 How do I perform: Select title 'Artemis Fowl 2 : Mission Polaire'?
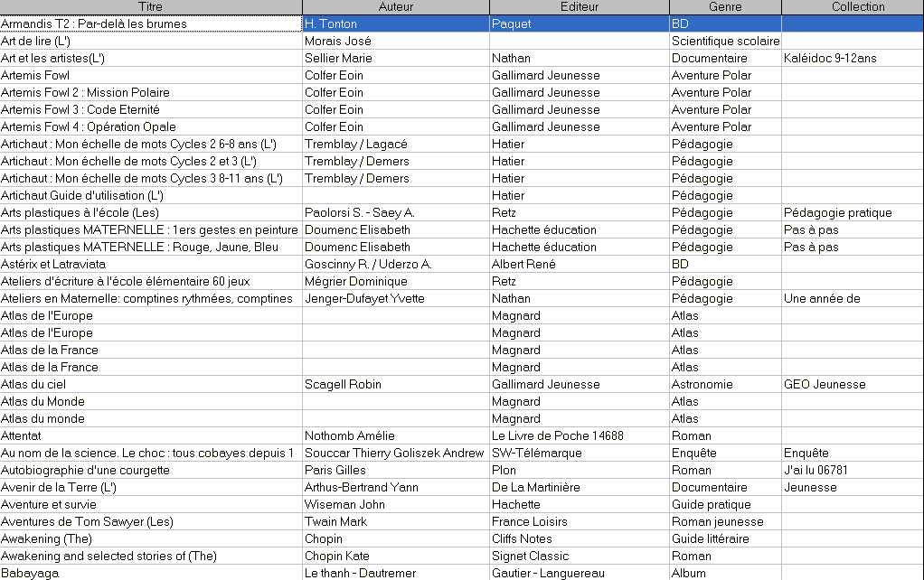click(x=85, y=92)
